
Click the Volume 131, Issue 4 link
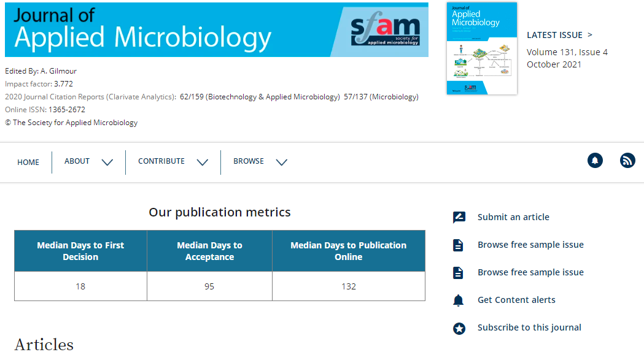567,52
